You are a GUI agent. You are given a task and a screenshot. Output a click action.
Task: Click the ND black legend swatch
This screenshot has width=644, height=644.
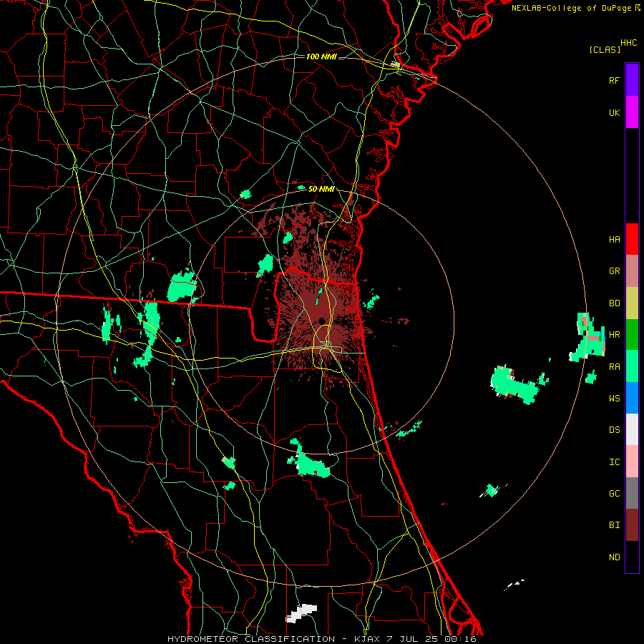[632, 557]
